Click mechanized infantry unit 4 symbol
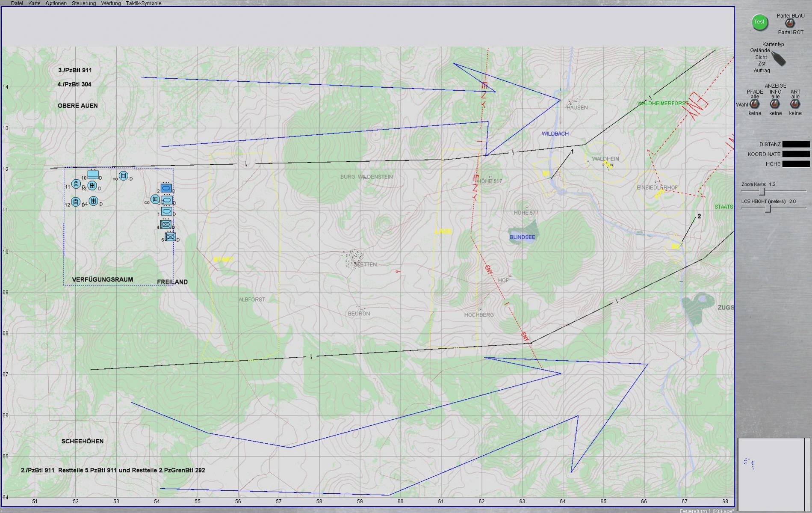 click(166, 224)
